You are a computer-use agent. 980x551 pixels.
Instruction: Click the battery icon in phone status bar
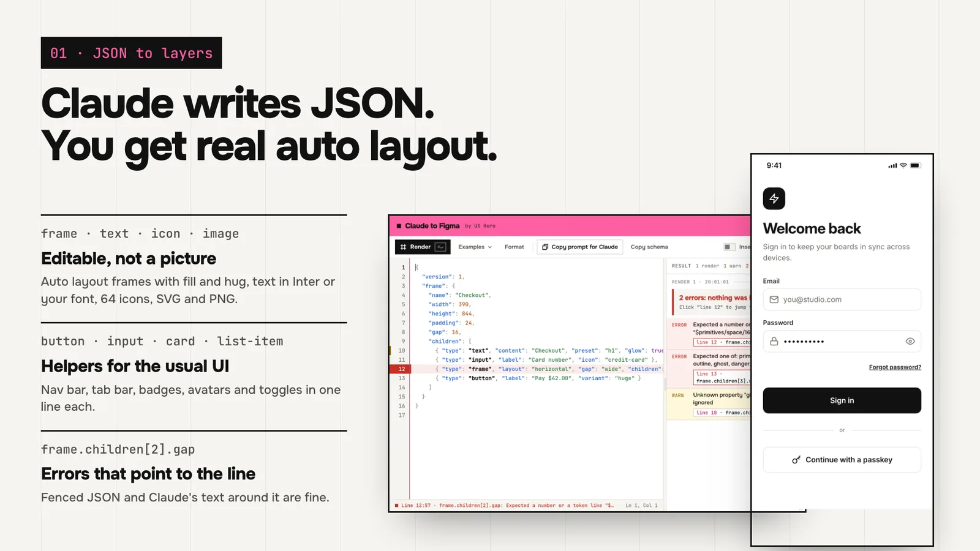click(x=915, y=165)
